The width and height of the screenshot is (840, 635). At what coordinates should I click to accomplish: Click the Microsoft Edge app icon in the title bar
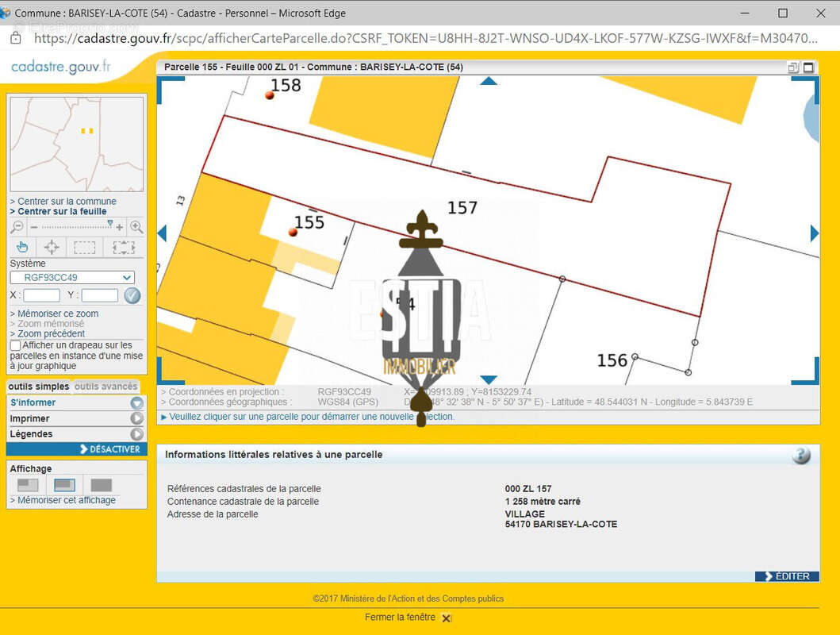click(x=6, y=13)
